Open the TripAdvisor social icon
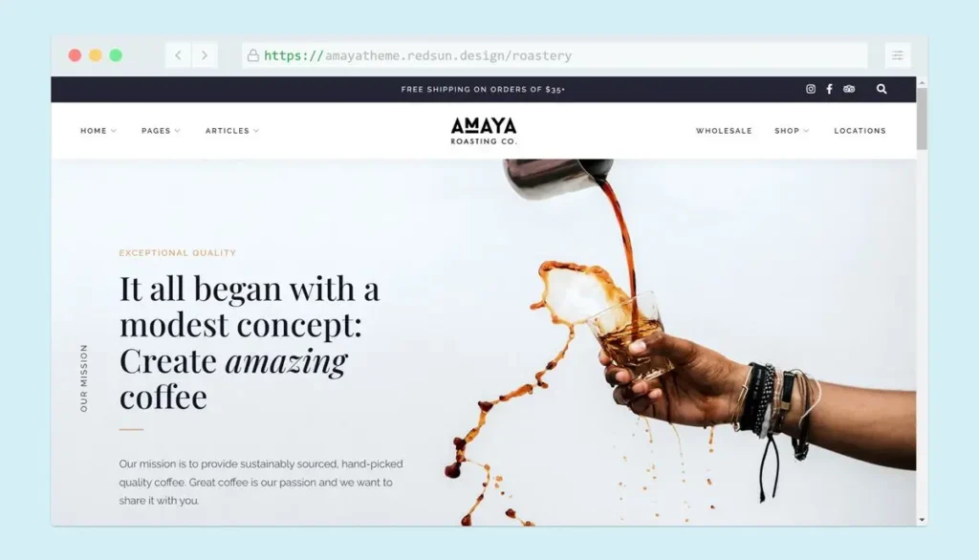Image resolution: width=979 pixels, height=560 pixels. (x=849, y=89)
